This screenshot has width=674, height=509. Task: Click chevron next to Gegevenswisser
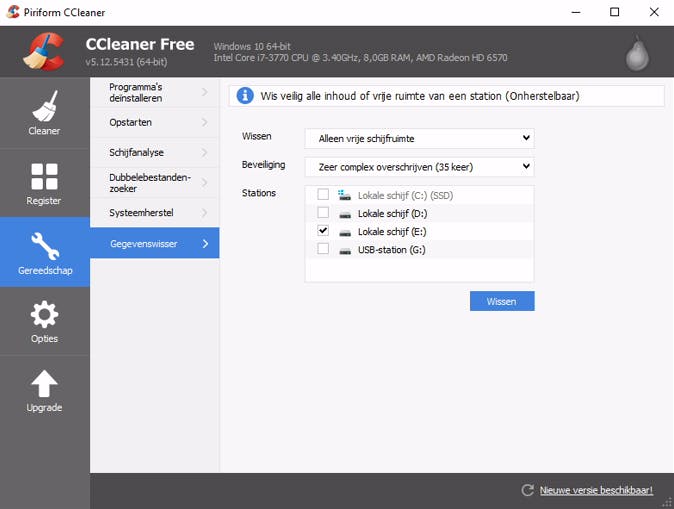pos(205,244)
